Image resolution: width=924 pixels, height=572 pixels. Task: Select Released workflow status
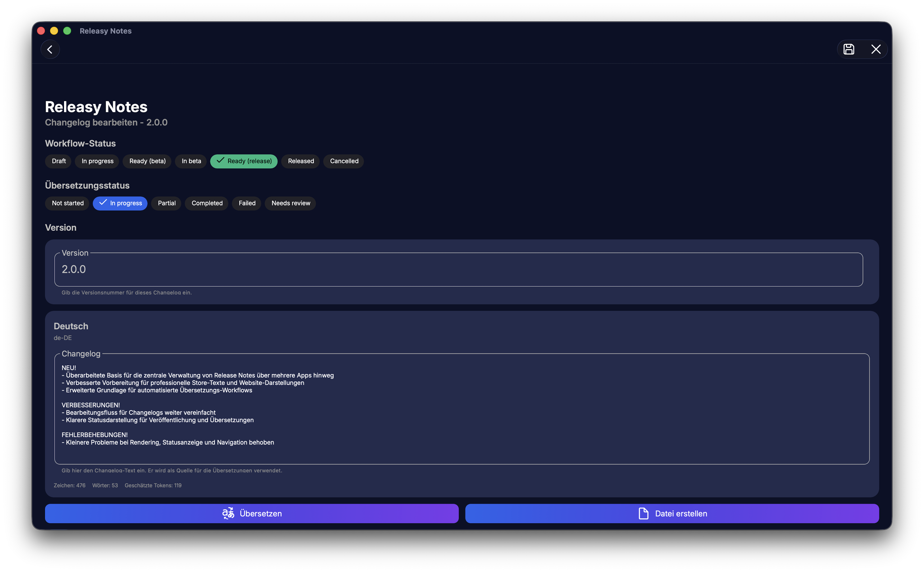coord(300,161)
